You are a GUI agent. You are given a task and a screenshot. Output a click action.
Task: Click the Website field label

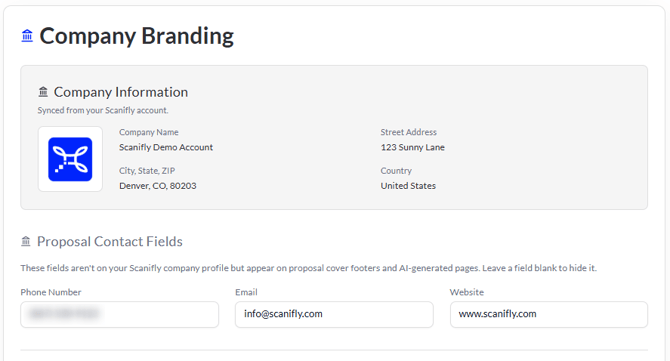(x=467, y=292)
